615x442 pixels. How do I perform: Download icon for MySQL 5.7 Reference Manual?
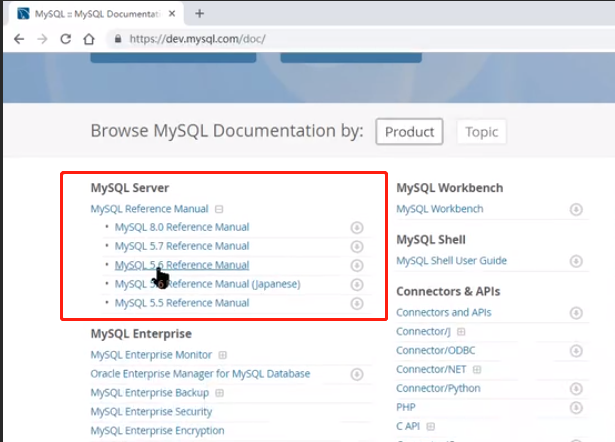coord(357,246)
